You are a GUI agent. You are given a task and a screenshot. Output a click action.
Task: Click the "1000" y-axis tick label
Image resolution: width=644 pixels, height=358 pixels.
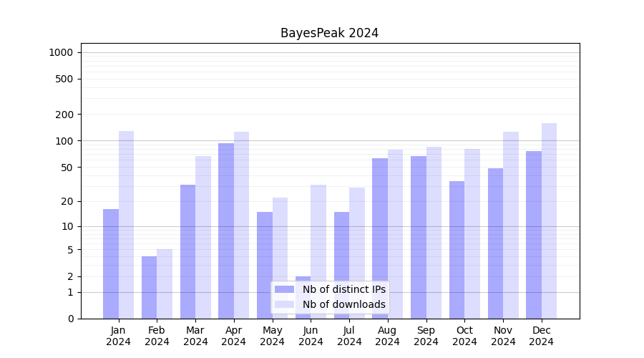click(61, 52)
